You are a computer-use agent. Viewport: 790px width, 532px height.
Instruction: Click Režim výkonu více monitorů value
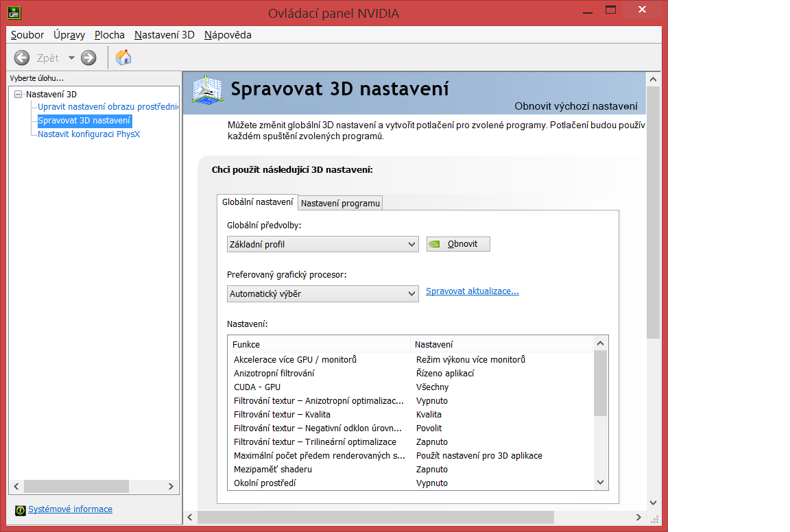(x=470, y=360)
